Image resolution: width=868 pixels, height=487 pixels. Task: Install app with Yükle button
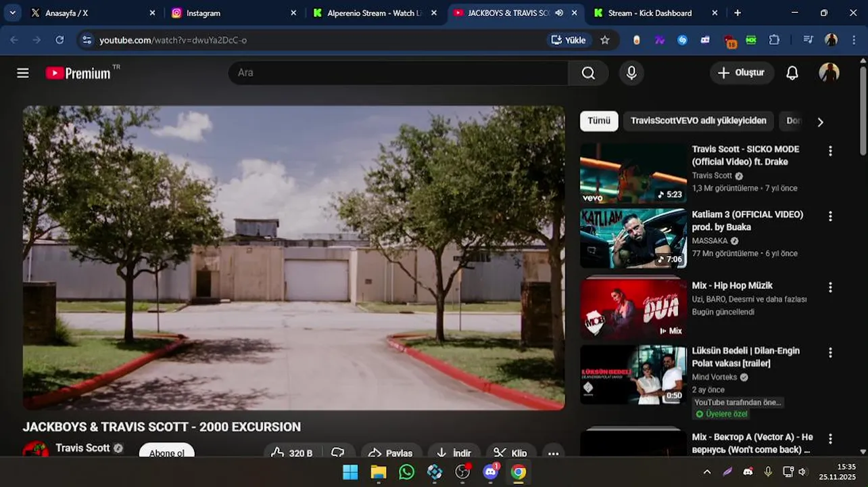point(569,40)
